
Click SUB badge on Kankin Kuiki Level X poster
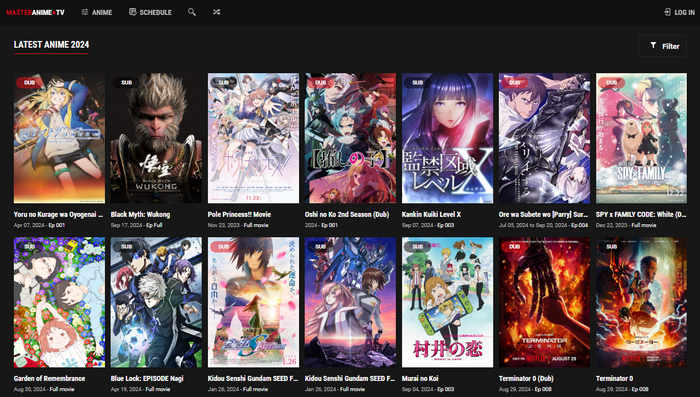pos(417,83)
